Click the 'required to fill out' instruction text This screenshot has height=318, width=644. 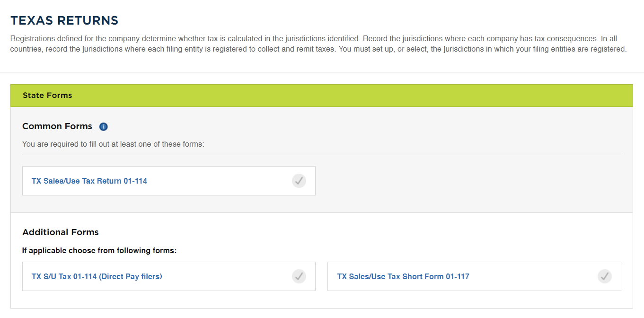[x=113, y=144]
